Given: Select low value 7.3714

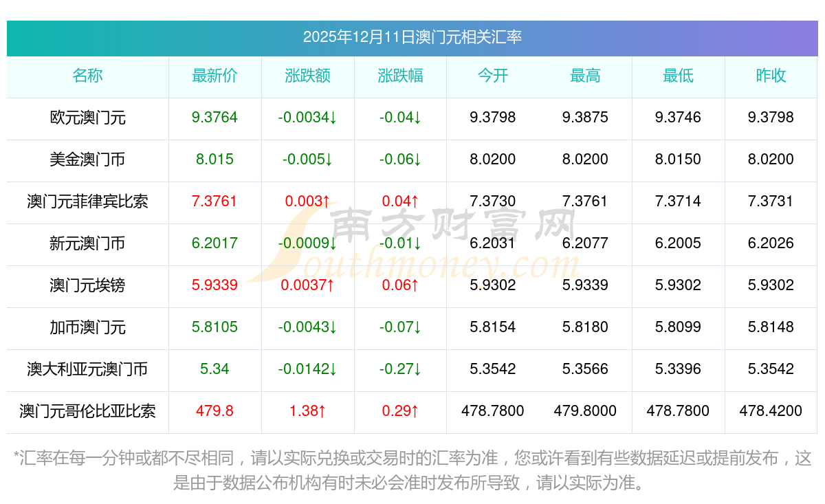Looking at the screenshot, I should (678, 201).
